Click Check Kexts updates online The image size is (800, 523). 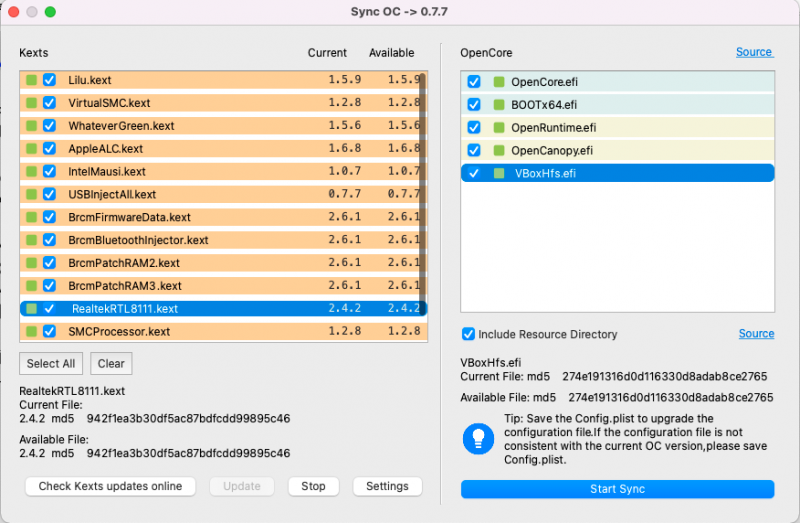point(110,487)
